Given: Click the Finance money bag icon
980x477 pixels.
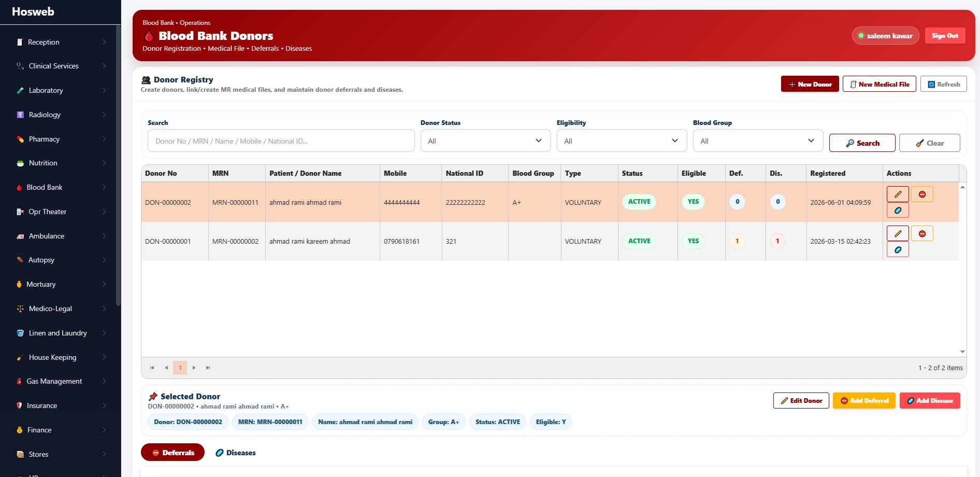Looking at the screenshot, I should tap(19, 430).
